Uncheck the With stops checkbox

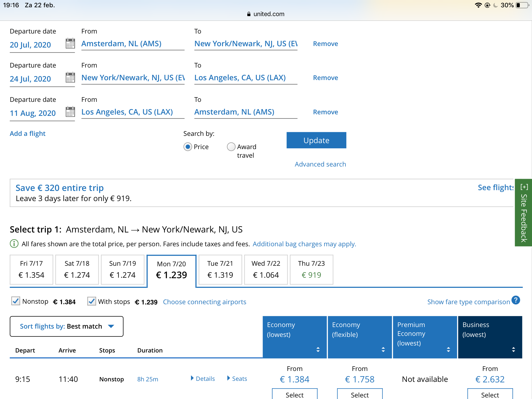[91, 301]
